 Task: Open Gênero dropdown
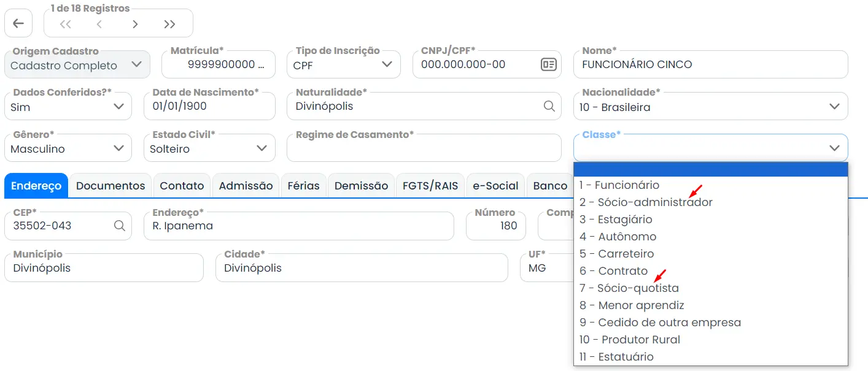pyautogui.click(x=68, y=148)
